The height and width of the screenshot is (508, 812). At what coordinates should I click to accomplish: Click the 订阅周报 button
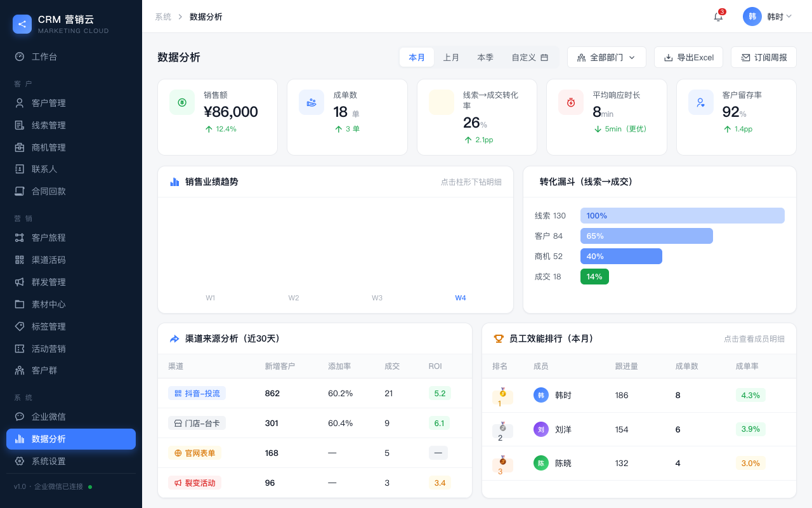(764, 57)
